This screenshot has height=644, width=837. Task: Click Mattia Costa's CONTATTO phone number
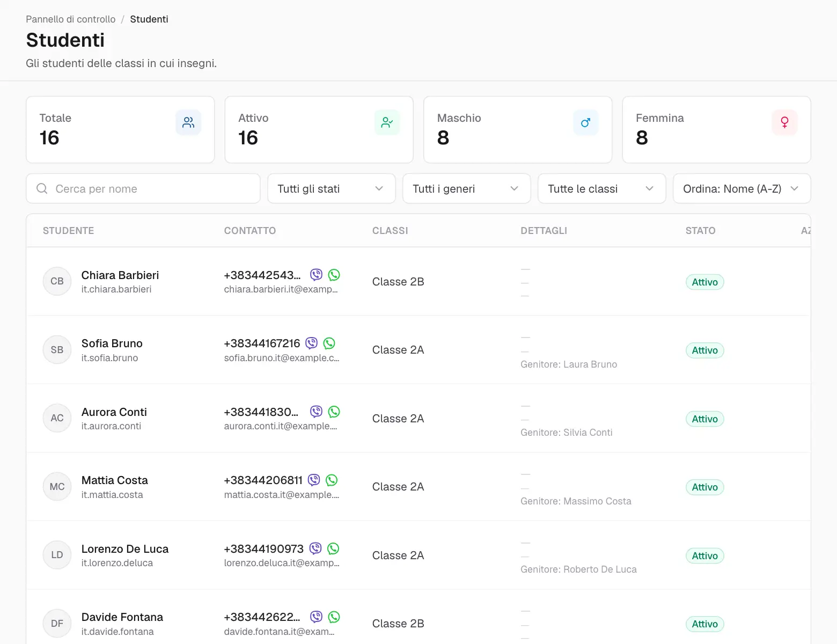pos(263,480)
